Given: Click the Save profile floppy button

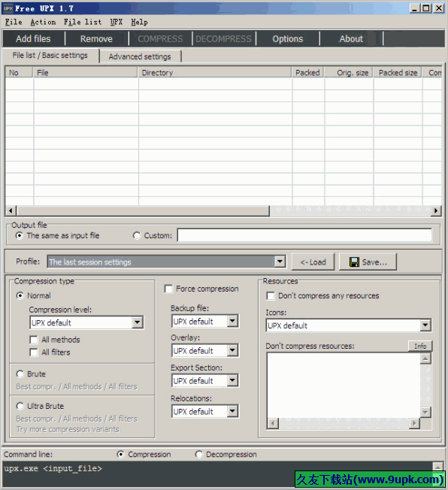Looking at the screenshot, I should (x=368, y=262).
